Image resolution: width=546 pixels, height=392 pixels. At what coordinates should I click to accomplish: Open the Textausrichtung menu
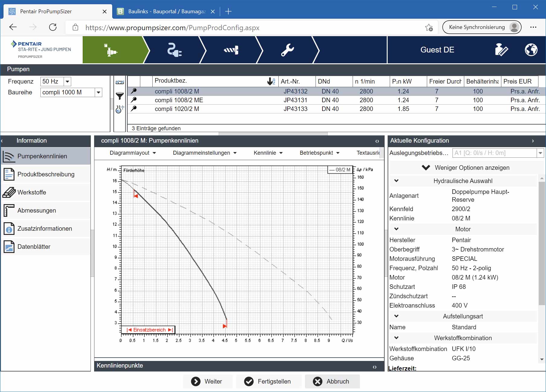point(368,153)
